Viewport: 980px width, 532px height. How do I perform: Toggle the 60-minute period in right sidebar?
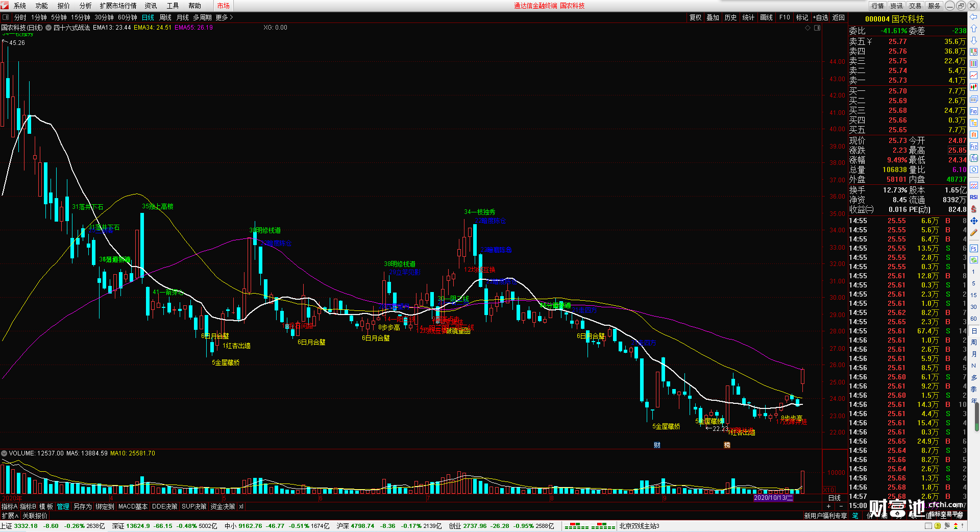(x=974, y=319)
